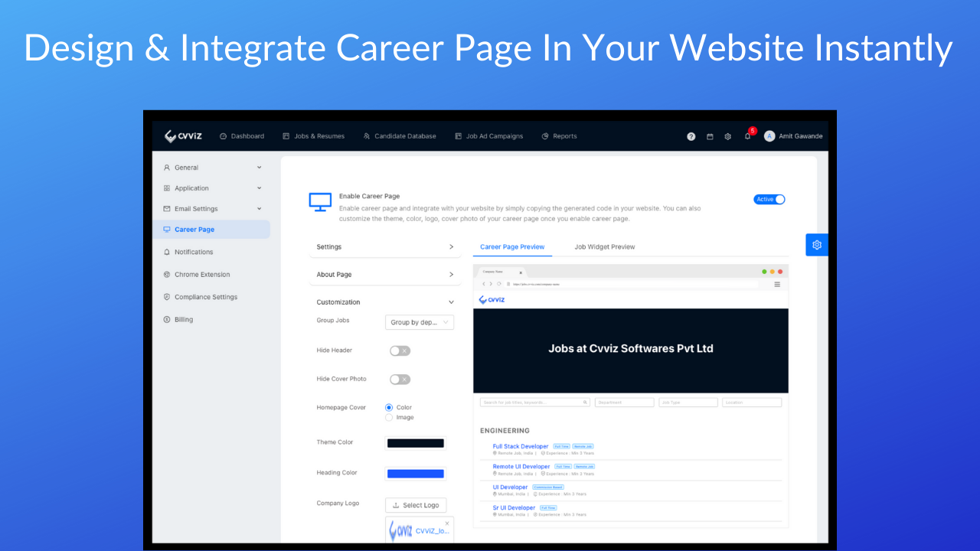
Task: Click the ENGINEERING department heading
Action: pos(505,431)
